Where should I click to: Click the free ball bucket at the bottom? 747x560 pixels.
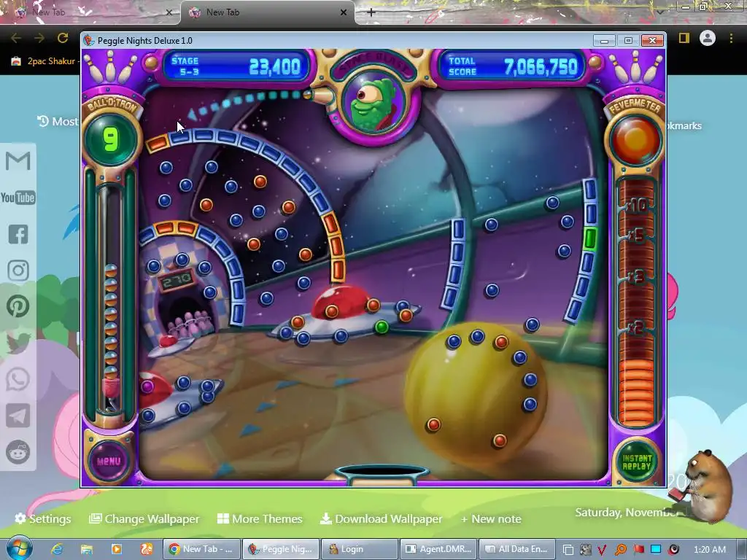(x=382, y=474)
